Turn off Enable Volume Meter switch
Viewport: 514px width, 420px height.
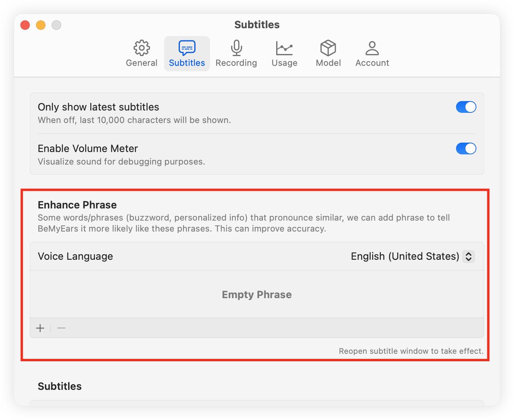point(466,149)
